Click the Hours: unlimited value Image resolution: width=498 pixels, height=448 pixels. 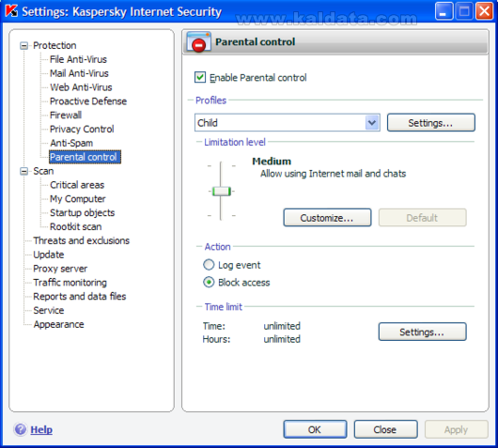[x=282, y=339]
